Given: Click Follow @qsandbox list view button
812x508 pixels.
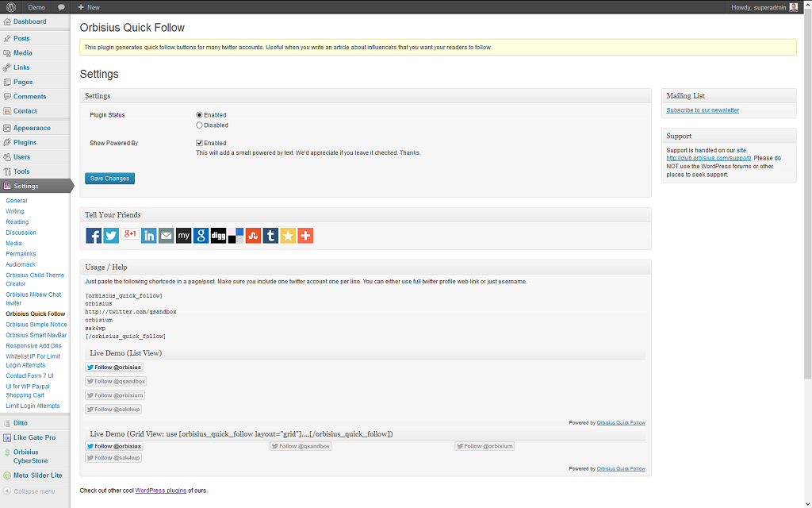Looking at the screenshot, I should [x=116, y=381].
